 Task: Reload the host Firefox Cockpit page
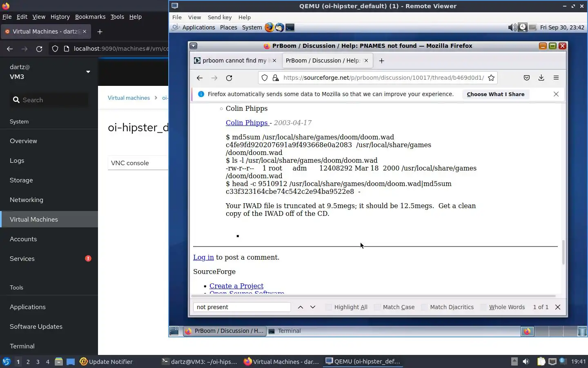point(39,49)
